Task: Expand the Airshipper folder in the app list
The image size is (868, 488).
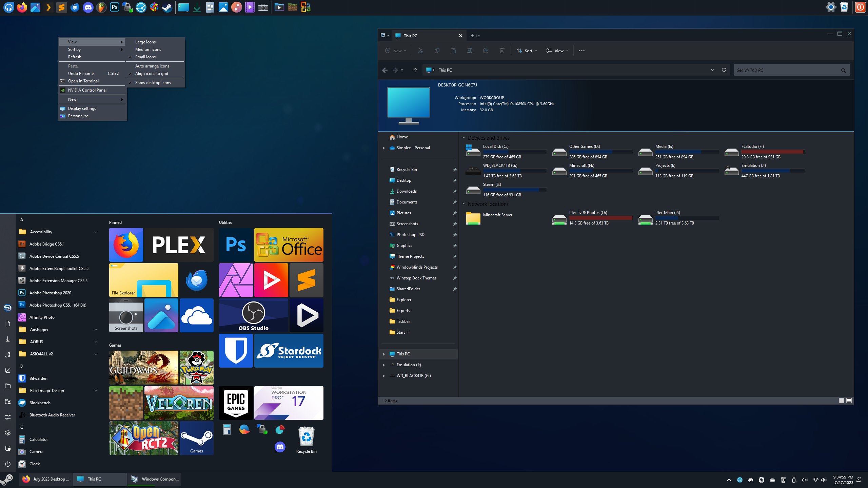Action: [x=96, y=330]
